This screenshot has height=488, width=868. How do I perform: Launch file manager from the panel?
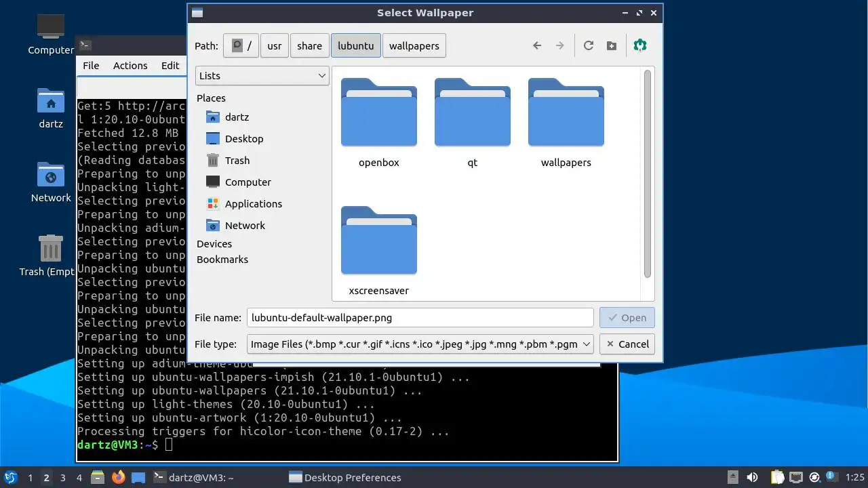point(98,478)
